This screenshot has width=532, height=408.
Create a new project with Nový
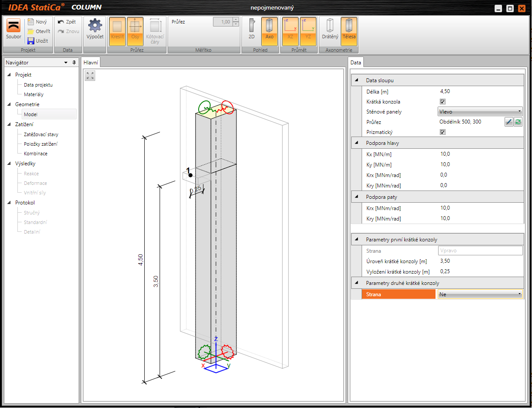(37, 22)
